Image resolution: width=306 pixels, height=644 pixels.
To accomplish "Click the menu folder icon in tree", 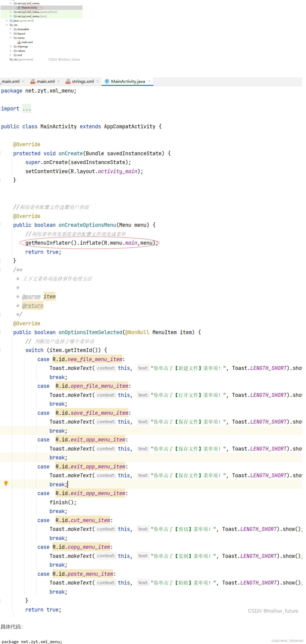I will [15, 38].
